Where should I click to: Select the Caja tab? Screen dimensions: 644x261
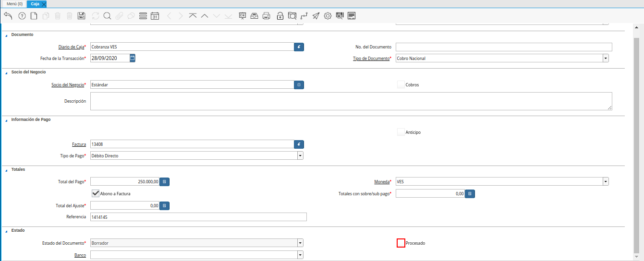pos(35,4)
